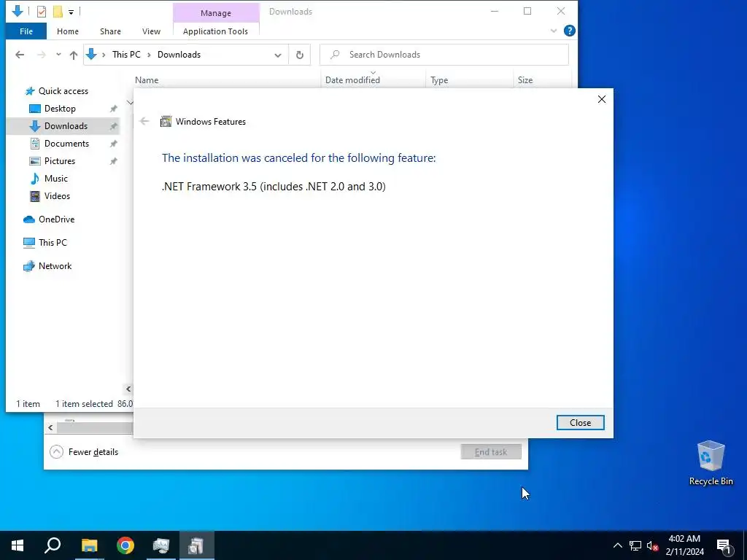
Task: Launch Google Chrome from taskbar
Action: pyautogui.click(x=125, y=545)
